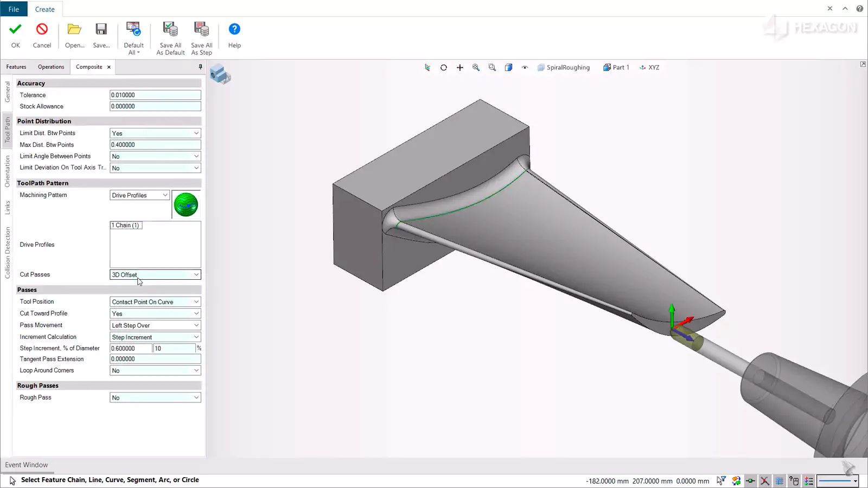Select the pick/select tool in viewport toolbar
This screenshot has width=868, height=488.
pyautogui.click(x=427, y=68)
